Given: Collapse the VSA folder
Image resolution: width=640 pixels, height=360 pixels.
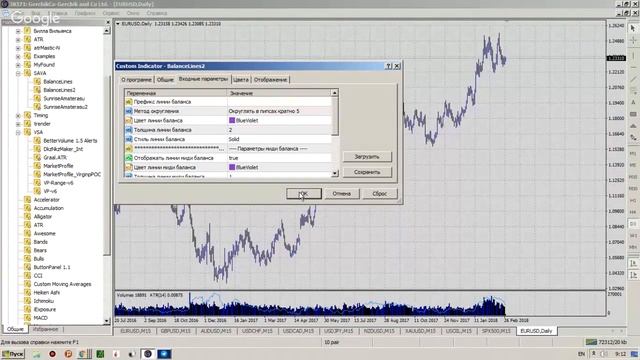Looking at the screenshot, I should coord(18,132).
